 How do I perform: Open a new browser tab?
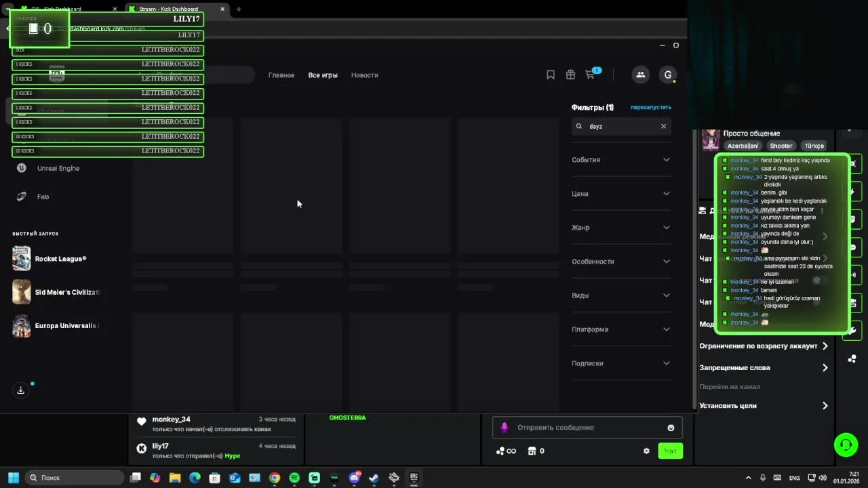239,9
